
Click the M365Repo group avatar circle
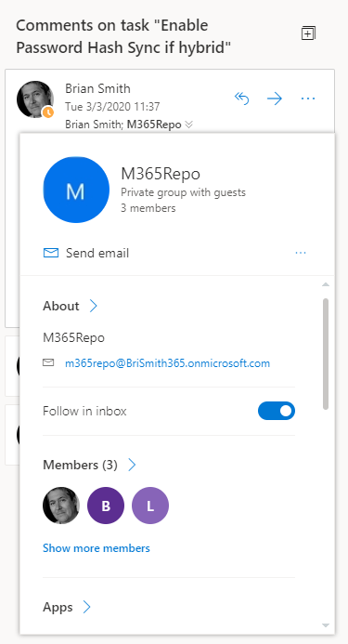(76, 190)
